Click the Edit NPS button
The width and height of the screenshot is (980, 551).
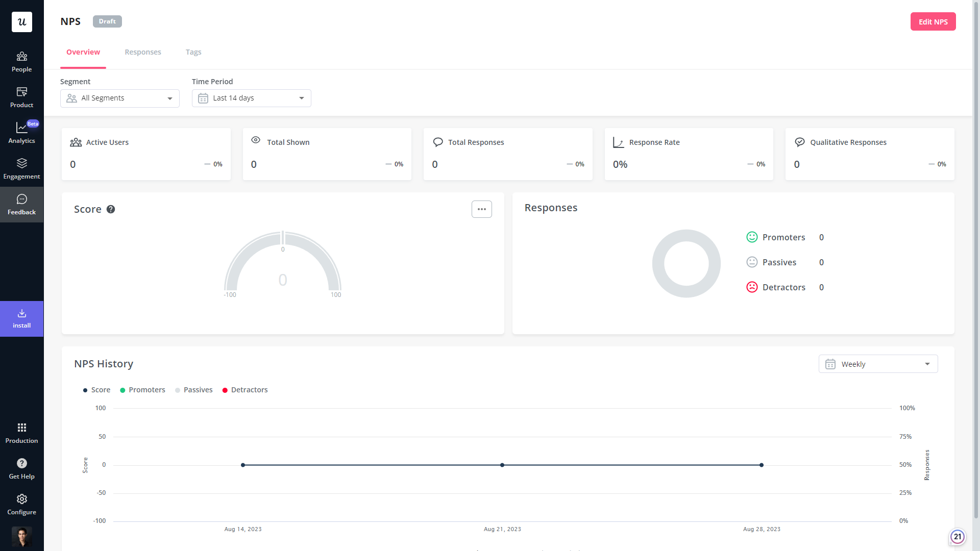(x=933, y=22)
